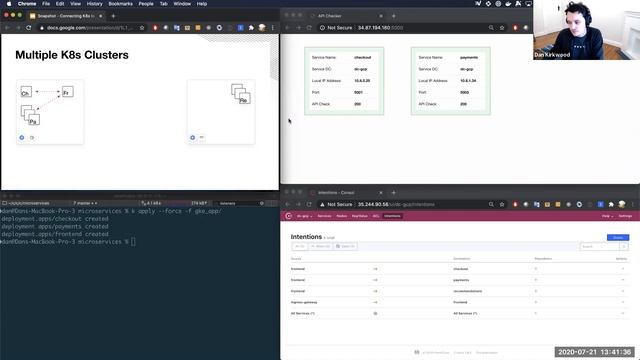Bookmark the Consul page with the star
The image size is (640, 360).
point(502,204)
